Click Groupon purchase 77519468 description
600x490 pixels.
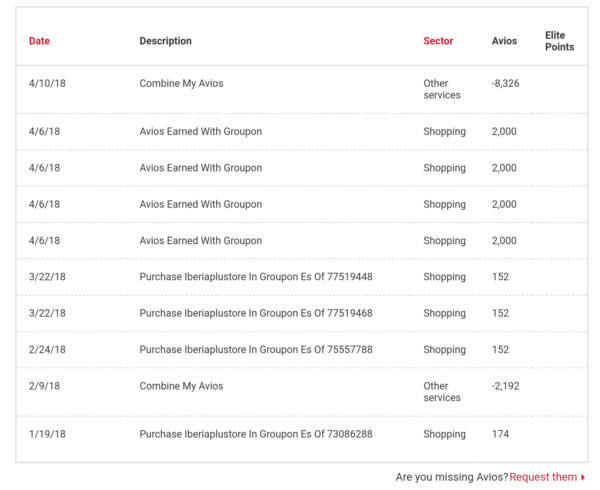255,313
